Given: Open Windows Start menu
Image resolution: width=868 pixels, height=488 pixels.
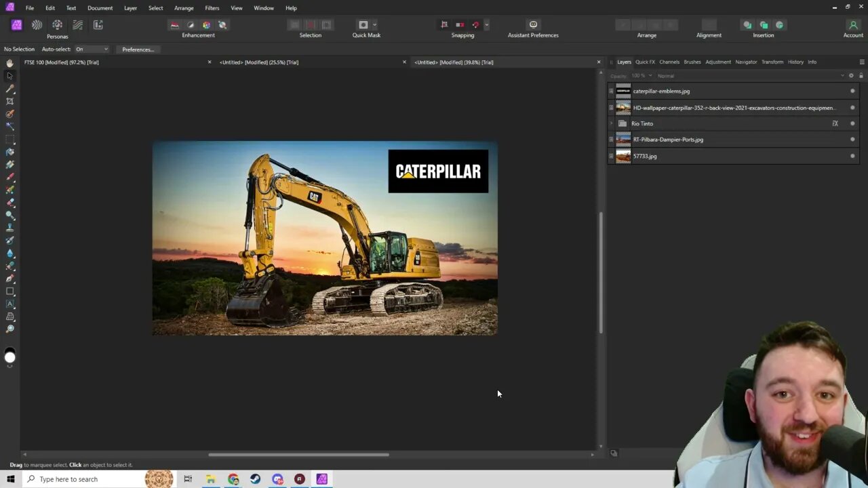Looking at the screenshot, I should [10, 479].
